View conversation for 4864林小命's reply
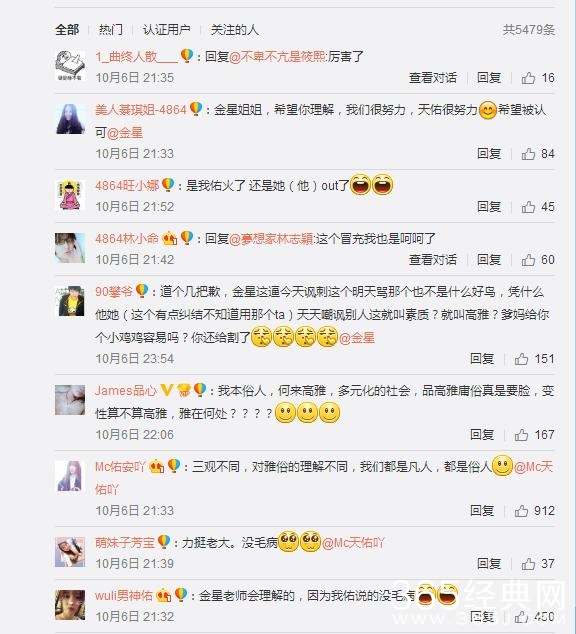 click(x=433, y=260)
